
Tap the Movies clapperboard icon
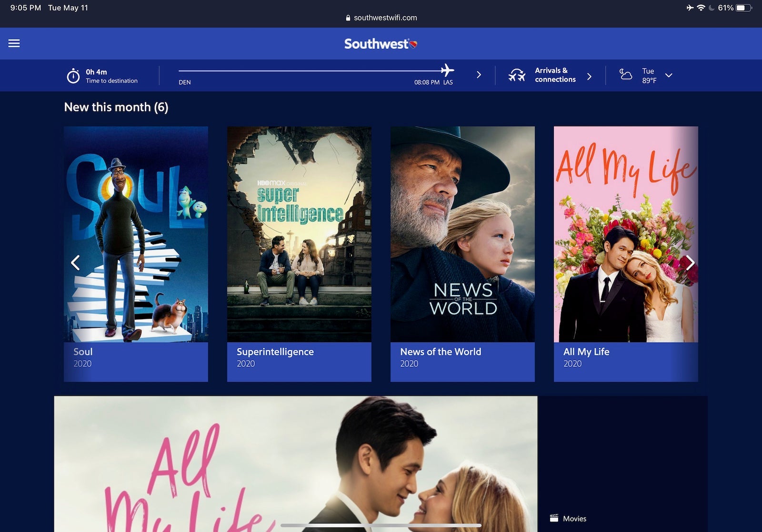click(x=554, y=518)
